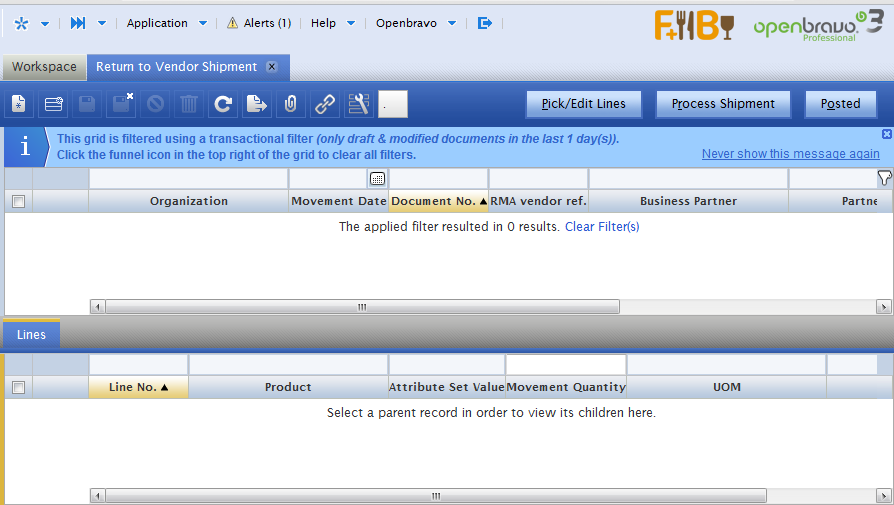Export grid to spreadsheet
This screenshot has height=505, width=894.
tap(257, 104)
